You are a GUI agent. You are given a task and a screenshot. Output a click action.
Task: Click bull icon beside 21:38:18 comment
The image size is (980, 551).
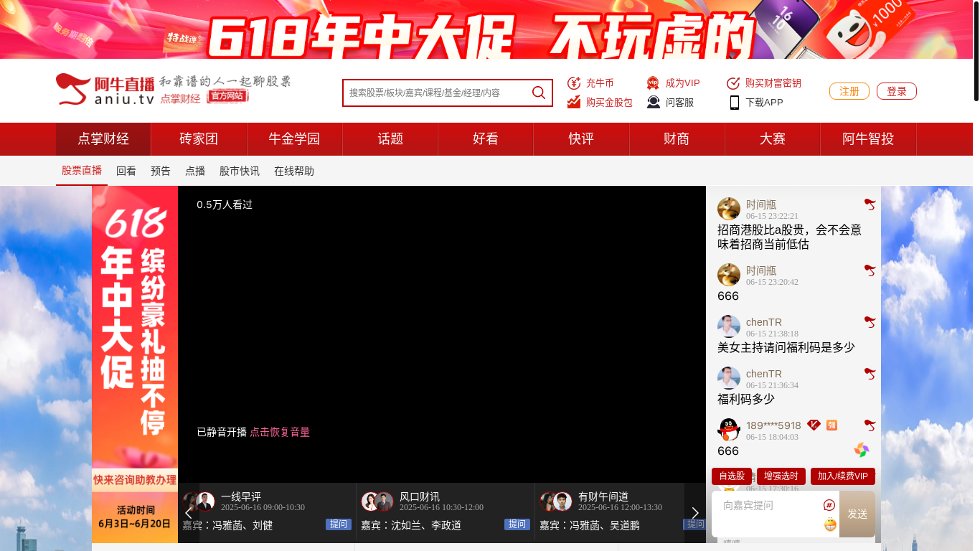[870, 322]
